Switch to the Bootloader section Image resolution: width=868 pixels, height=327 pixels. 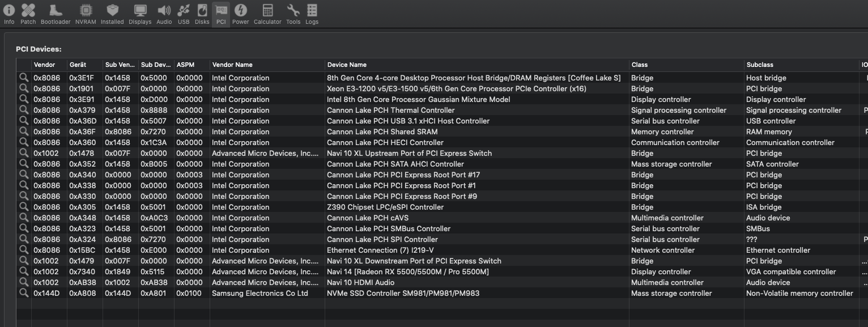[56, 14]
